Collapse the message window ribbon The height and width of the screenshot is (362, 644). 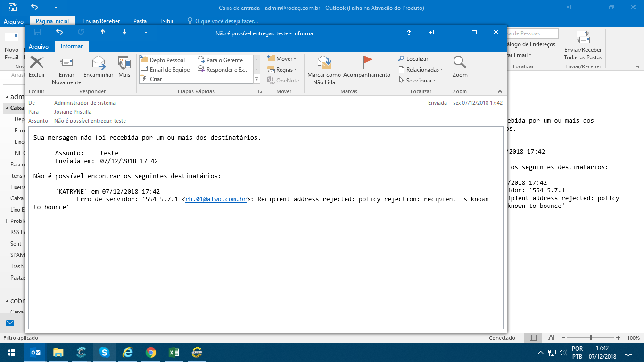tap(500, 92)
